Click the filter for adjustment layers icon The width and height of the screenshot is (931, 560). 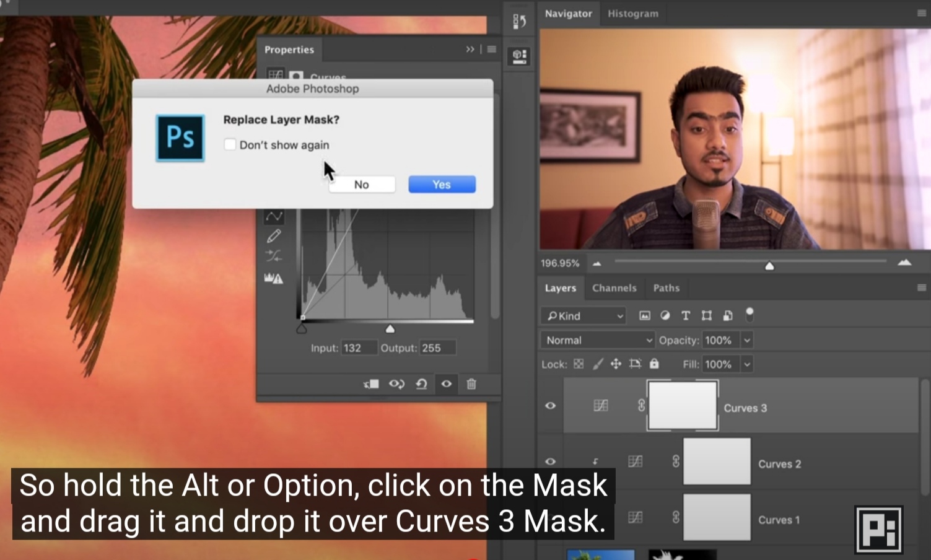(665, 315)
